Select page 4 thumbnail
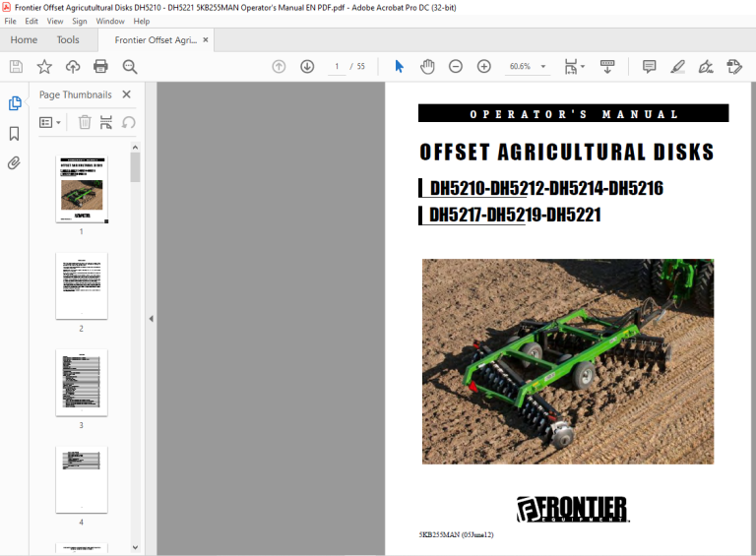Image resolution: width=756 pixels, height=556 pixels. pos(82,479)
